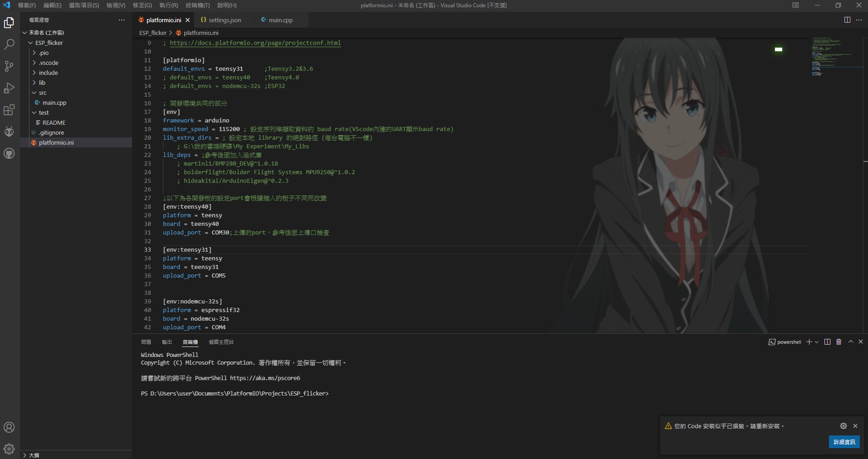Screen dimensions: 868x459
Task: Open the Extensions view icon
Action: 9,110
